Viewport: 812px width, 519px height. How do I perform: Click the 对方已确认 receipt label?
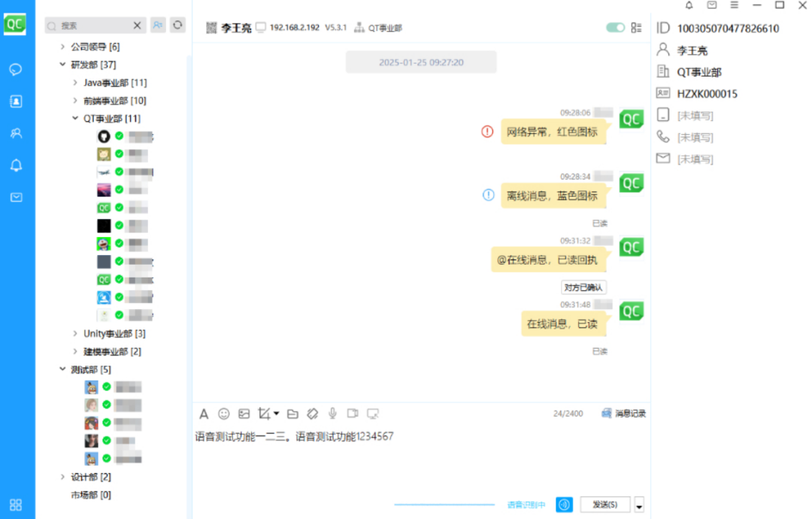(583, 287)
